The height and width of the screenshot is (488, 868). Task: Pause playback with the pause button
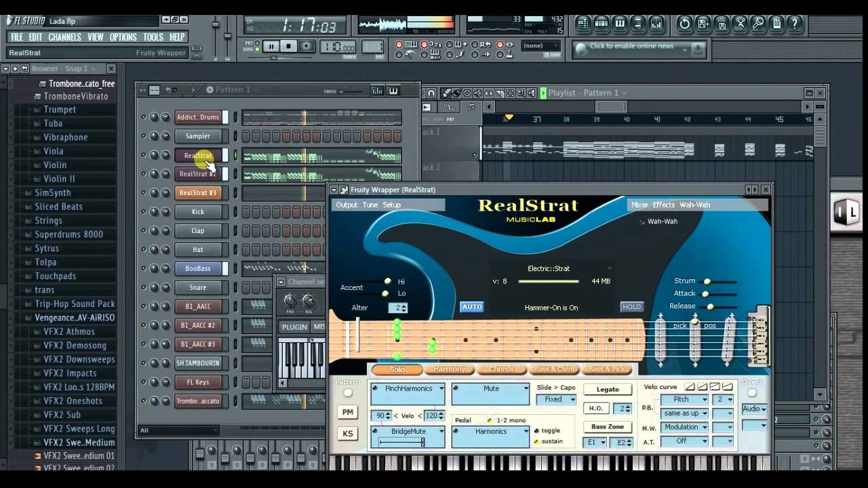271,46
